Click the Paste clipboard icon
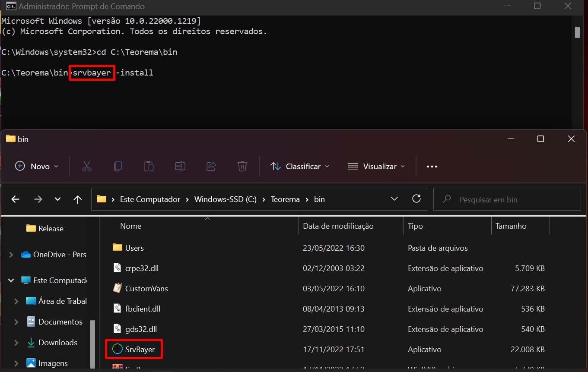 pyautogui.click(x=149, y=166)
